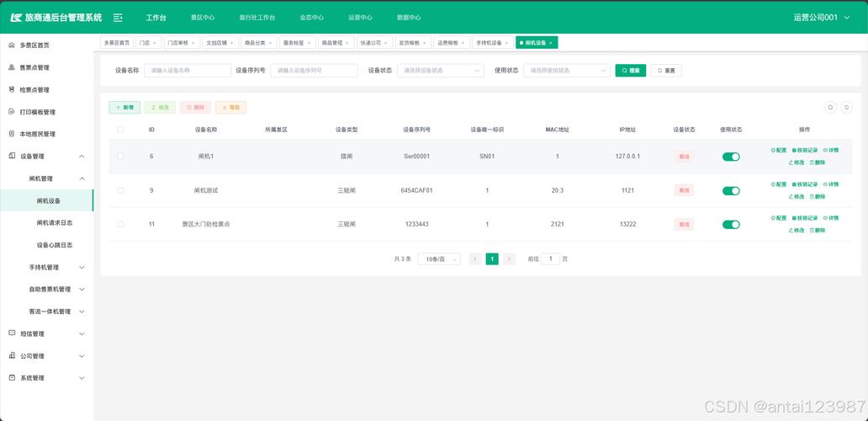The image size is (868, 421).
Task: View 详情 of device 闸机测试
Action: pyautogui.click(x=830, y=184)
